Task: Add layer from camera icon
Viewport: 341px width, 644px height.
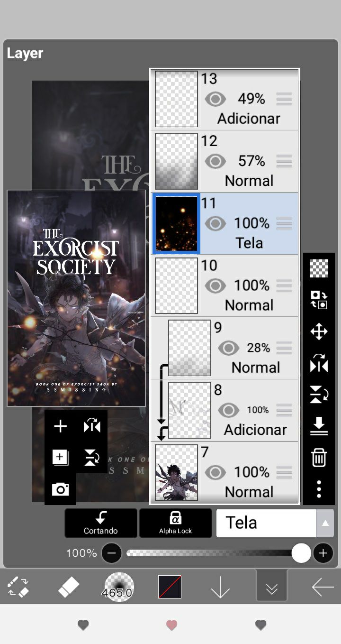Action: click(60, 489)
